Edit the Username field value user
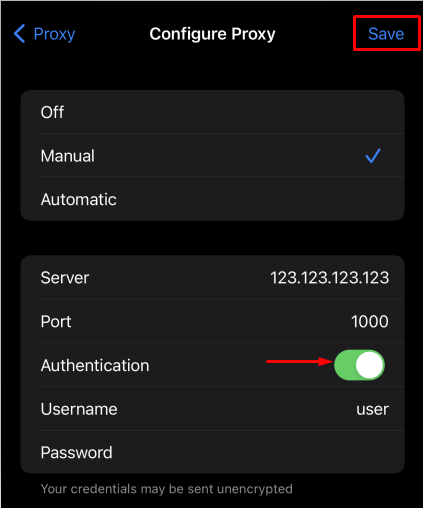 372,409
